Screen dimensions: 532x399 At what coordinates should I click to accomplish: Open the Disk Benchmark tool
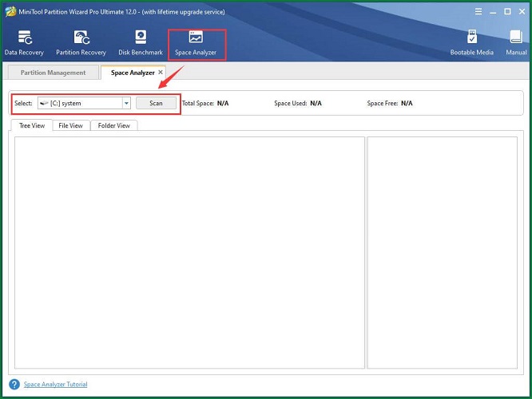(141, 43)
